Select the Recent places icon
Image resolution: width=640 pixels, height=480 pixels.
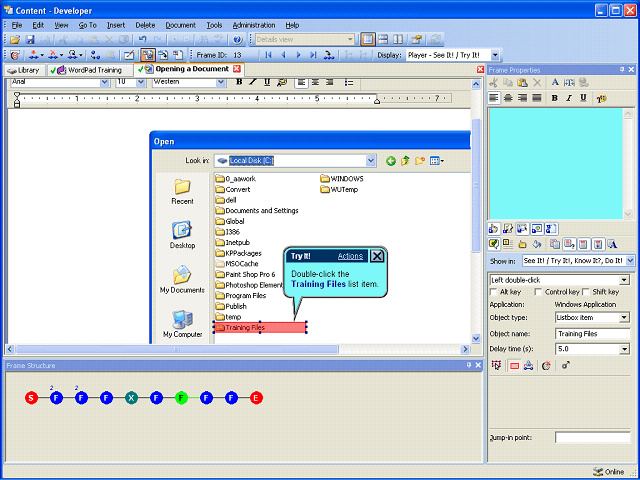point(182,192)
